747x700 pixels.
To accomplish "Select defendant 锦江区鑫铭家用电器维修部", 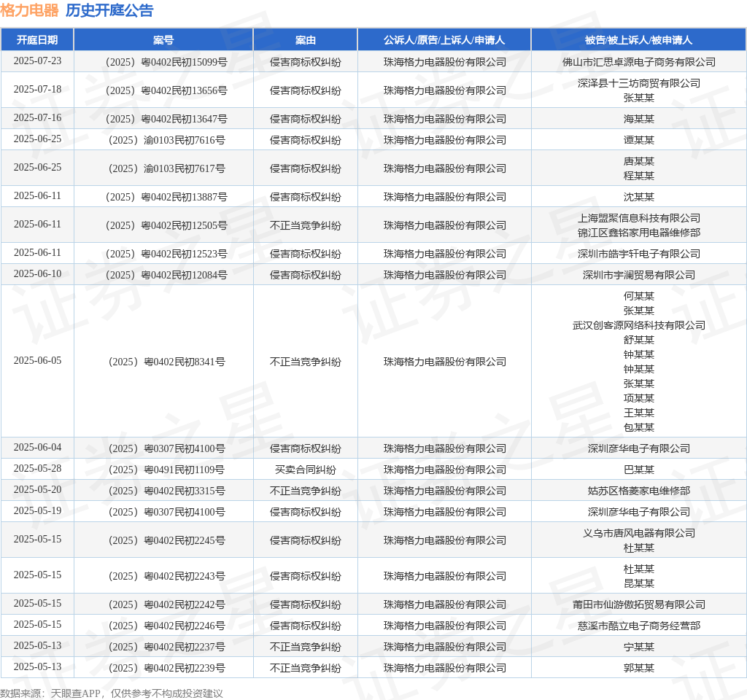I will [639, 233].
